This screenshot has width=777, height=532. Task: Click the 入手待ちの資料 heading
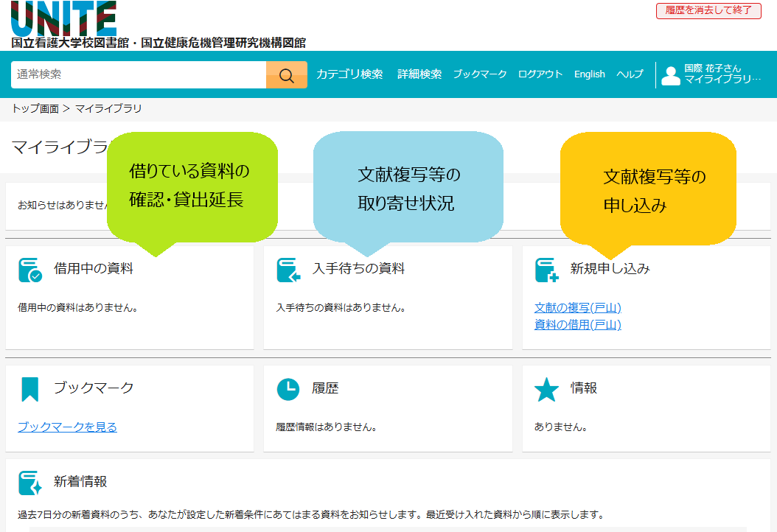tap(359, 268)
